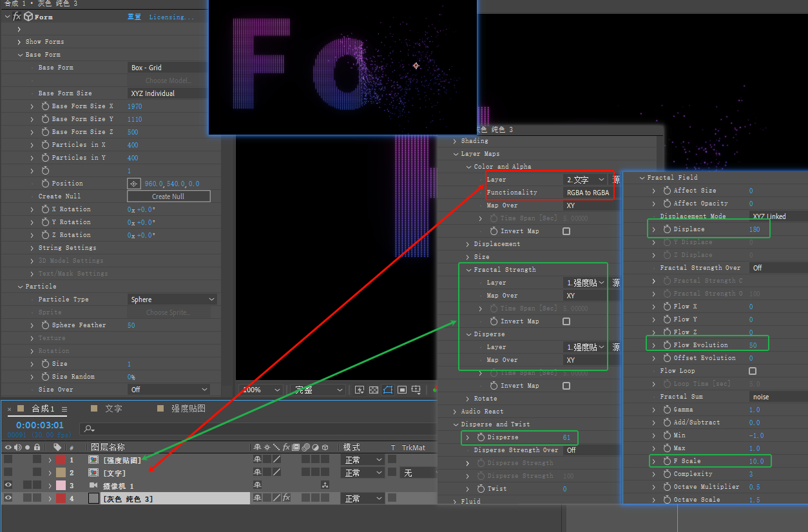808x532 pixels.
Task: Toggle mask and shape path visibility icon
Action: click(389, 390)
